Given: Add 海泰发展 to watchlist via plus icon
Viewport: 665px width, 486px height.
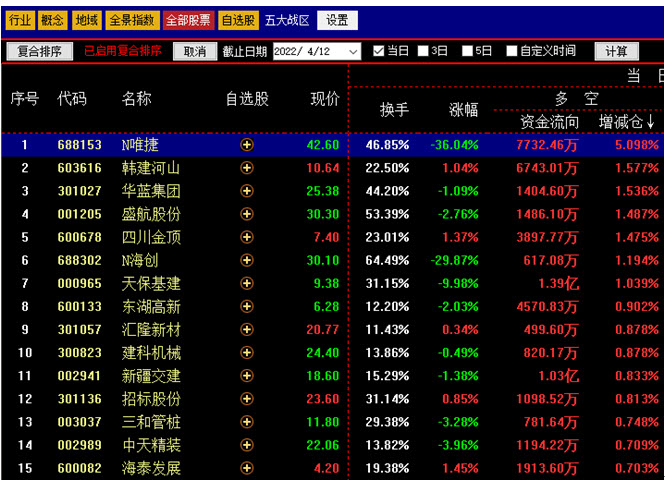Looking at the screenshot, I should (x=246, y=468).
